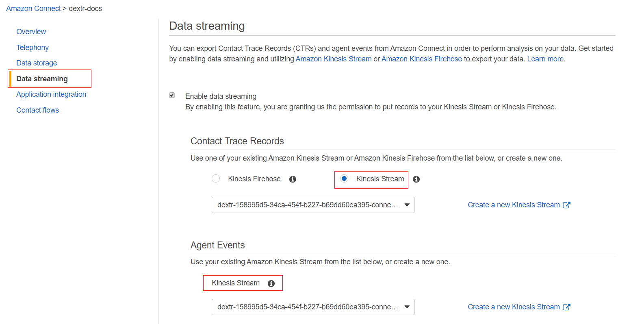The height and width of the screenshot is (324, 644).
Task: Click external link icon in Contact Trace Records section
Action: 566,205
